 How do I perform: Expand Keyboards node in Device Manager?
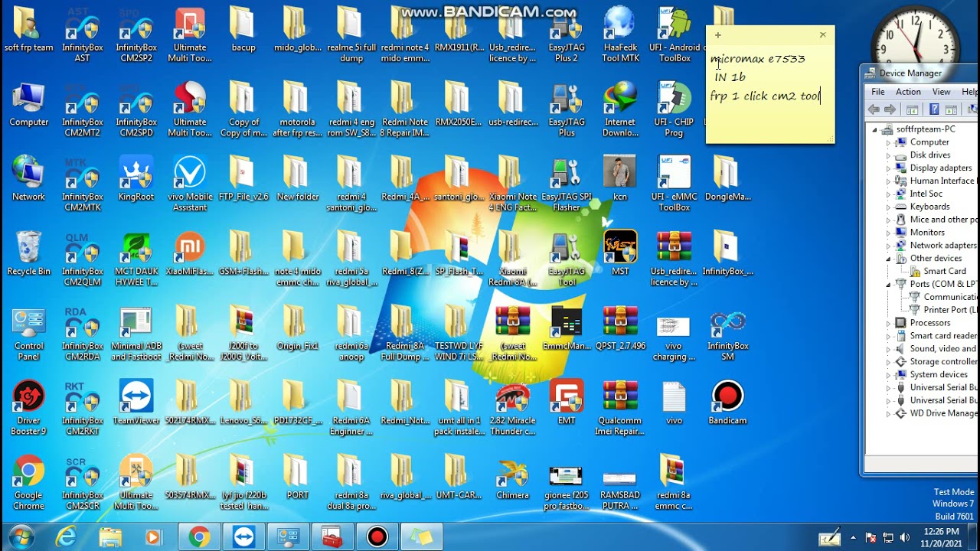pyautogui.click(x=889, y=207)
